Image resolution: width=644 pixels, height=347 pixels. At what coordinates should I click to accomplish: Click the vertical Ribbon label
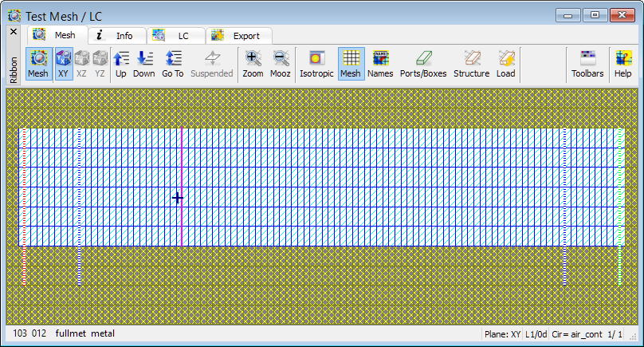(14, 70)
